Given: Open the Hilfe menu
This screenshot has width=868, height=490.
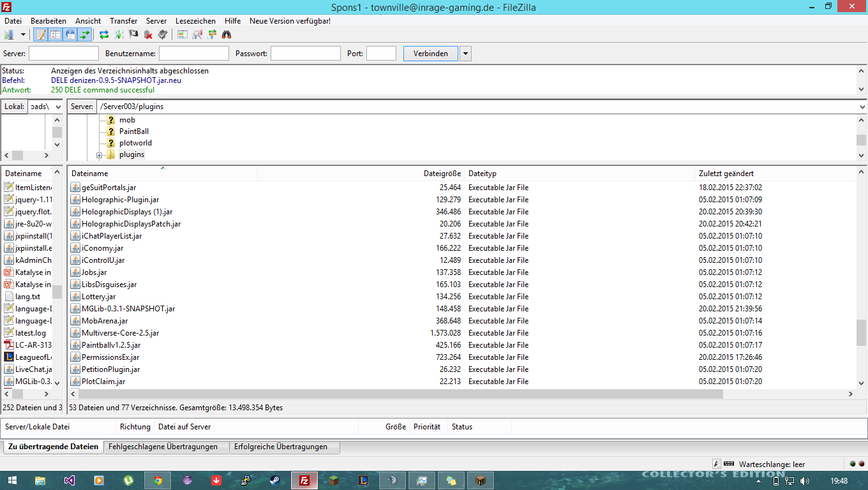Looking at the screenshot, I should click(x=233, y=21).
